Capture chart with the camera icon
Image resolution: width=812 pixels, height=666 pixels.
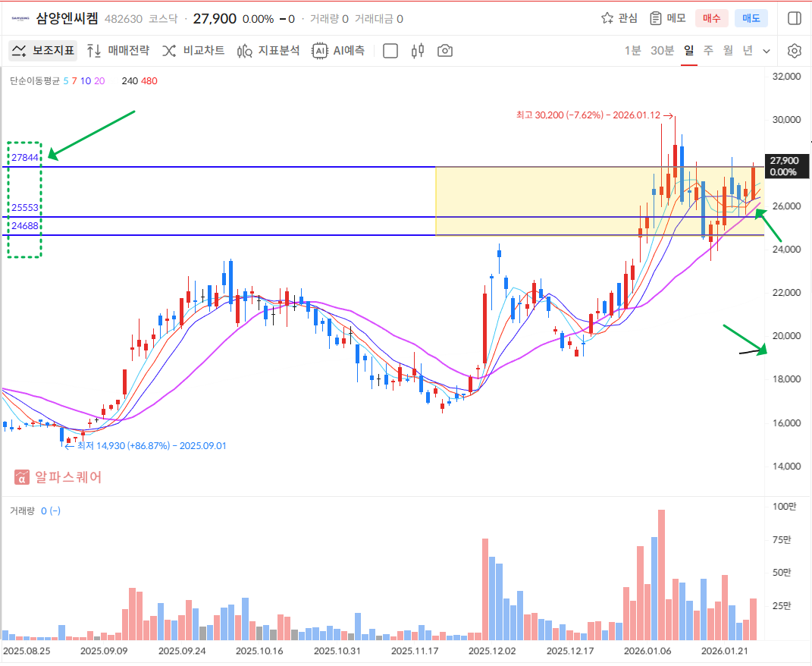445,51
